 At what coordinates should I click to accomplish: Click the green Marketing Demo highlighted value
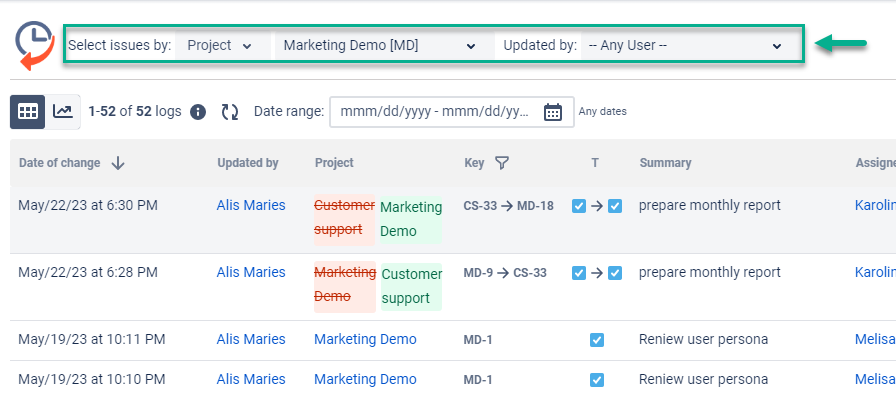click(x=411, y=220)
